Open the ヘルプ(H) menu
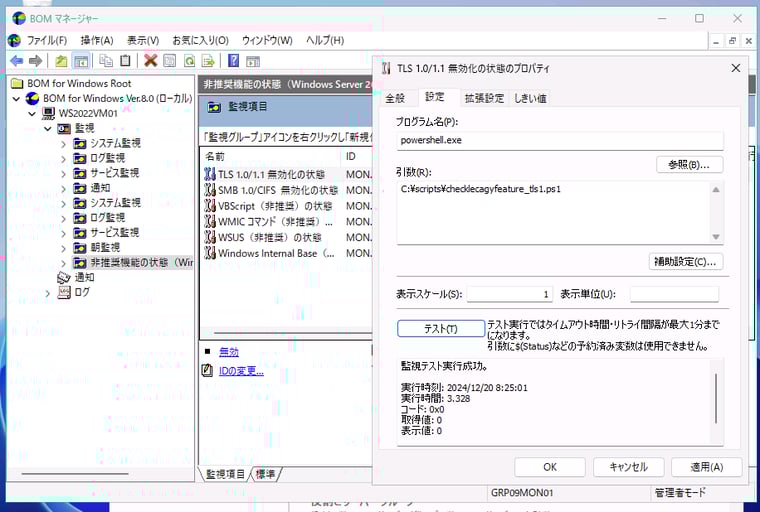The image size is (760, 512). pos(325,40)
